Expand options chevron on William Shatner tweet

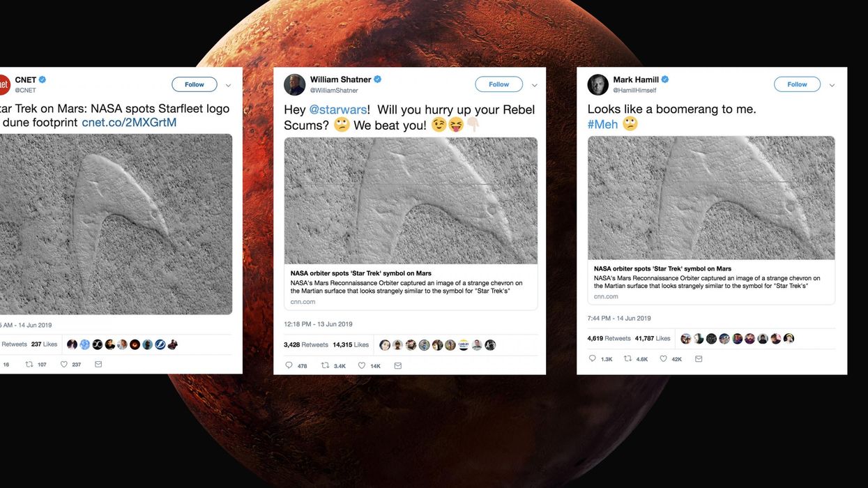click(535, 86)
